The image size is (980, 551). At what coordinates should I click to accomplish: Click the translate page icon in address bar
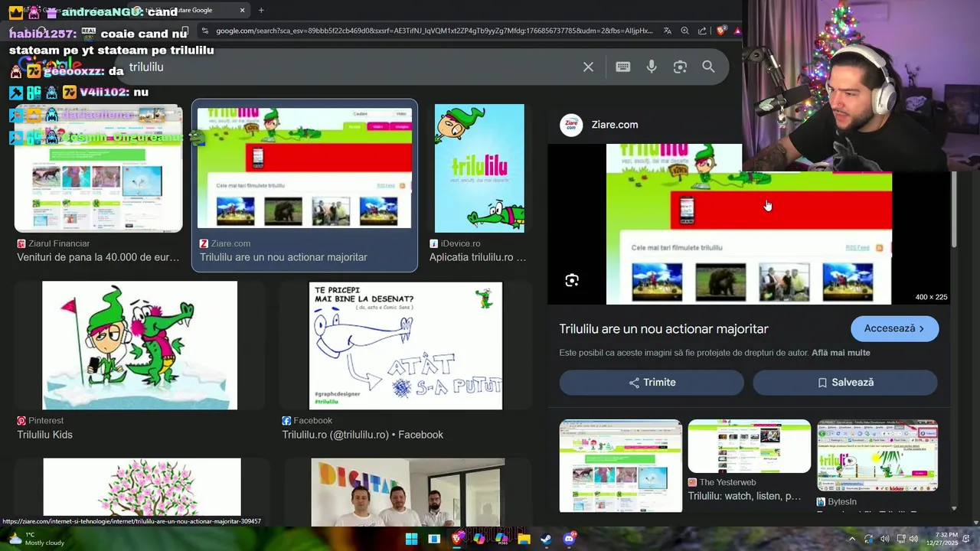pos(668,31)
